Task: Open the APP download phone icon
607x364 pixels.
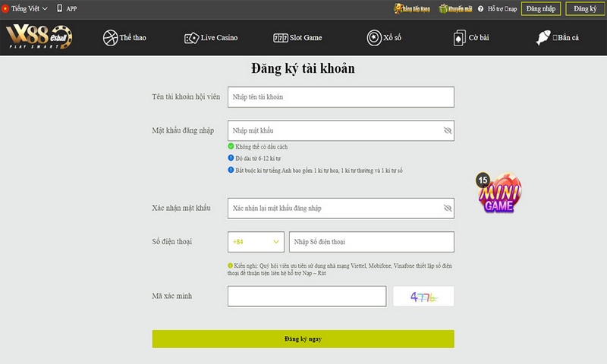Action: 60,8
